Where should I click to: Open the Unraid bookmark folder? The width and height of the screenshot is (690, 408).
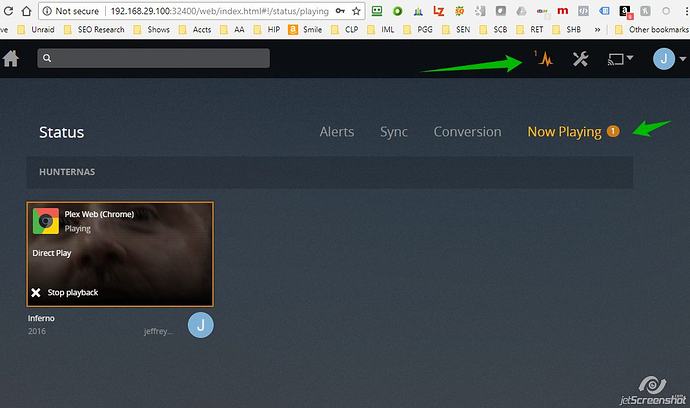point(35,29)
